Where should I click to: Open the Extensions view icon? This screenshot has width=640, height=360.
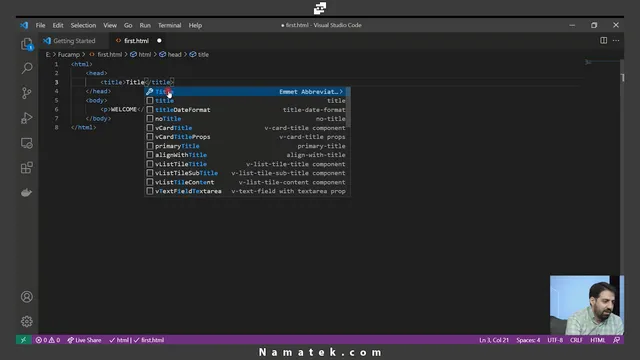pos(27,168)
